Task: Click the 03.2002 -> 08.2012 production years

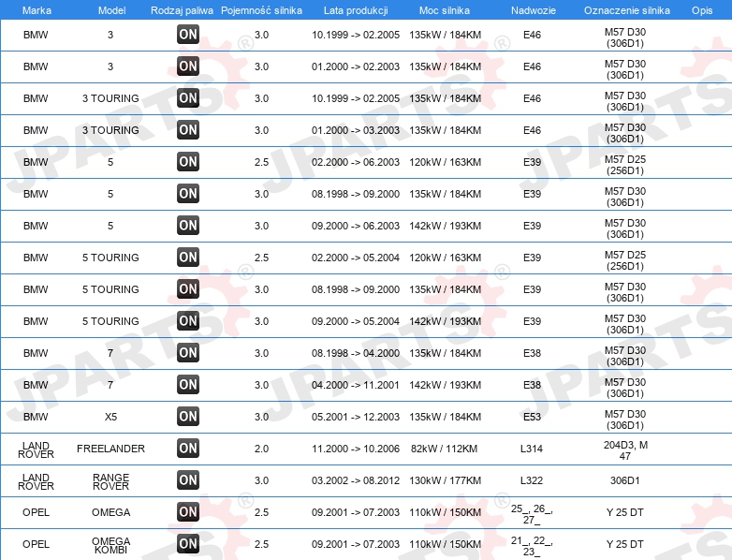Action: (356, 480)
